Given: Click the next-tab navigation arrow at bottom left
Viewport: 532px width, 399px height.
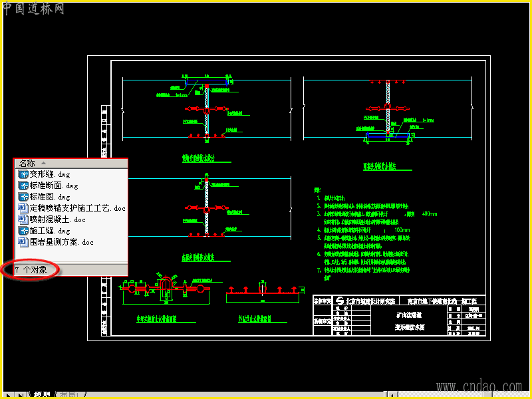Looking at the screenshot, I should pyautogui.click(x=7, y=395).
